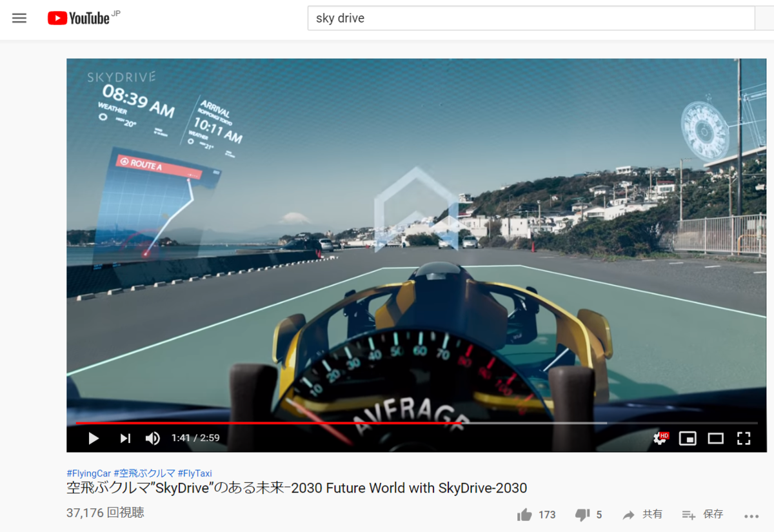Screen dimensions: 774x532
Task: Enable miniplayer mode
Action: [688, 438]
